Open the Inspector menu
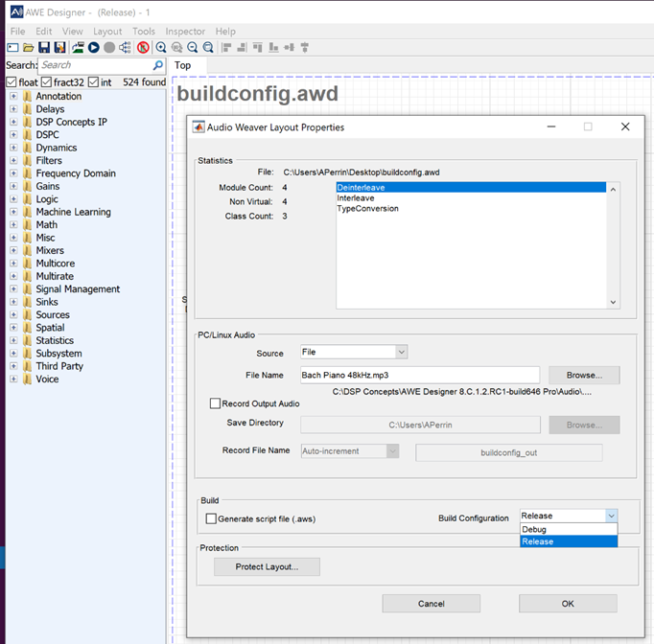The height and width of the screenshot is (644, 654). tap(185, 32)
